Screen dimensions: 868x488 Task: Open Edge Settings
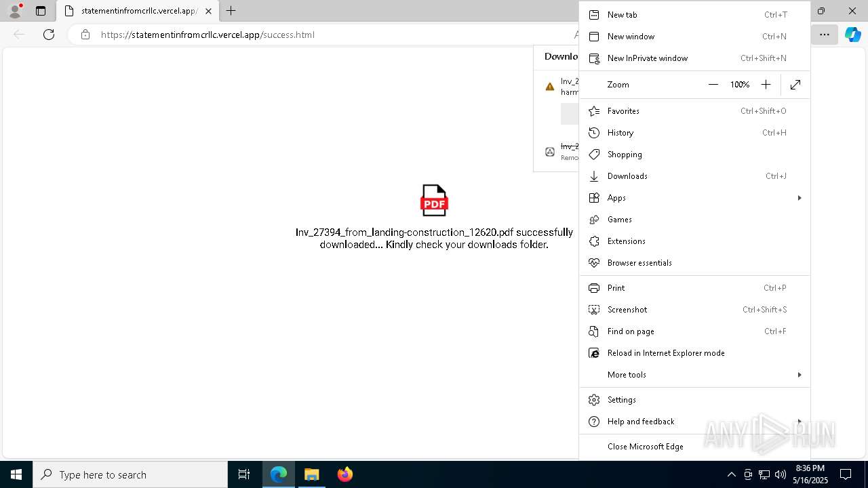pyautogui.click(x=694, y=400)
